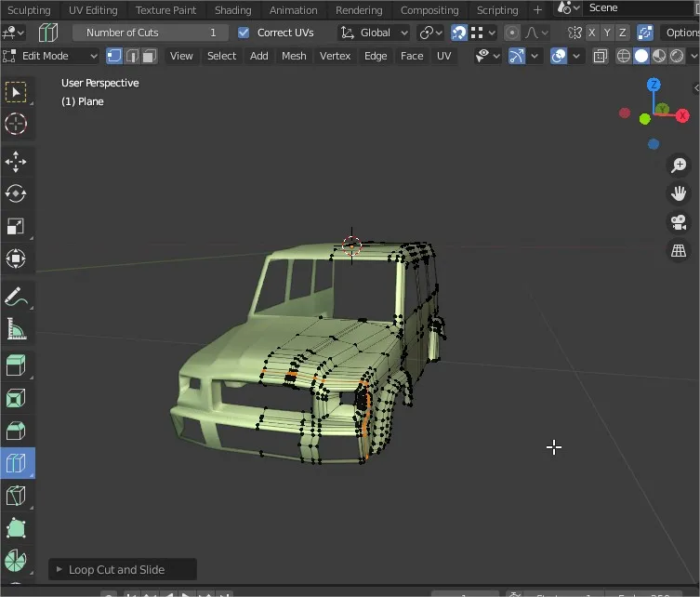Open object visibility eye dropdown

(487, 57)
